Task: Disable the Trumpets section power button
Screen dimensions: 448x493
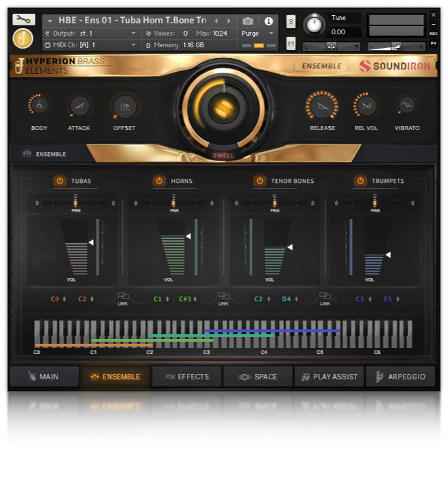Action: (x=360, y=181)
